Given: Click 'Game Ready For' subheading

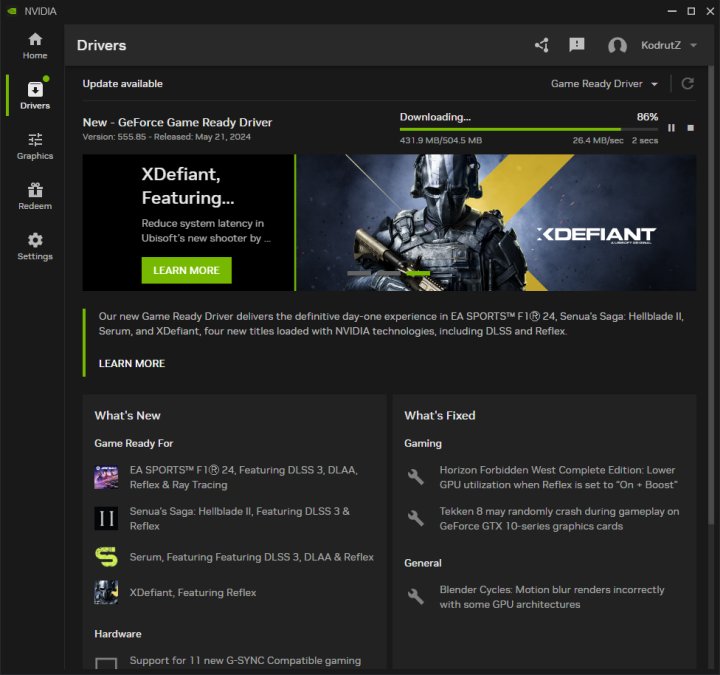Looking at the screenshot, I should pos(134,443).
